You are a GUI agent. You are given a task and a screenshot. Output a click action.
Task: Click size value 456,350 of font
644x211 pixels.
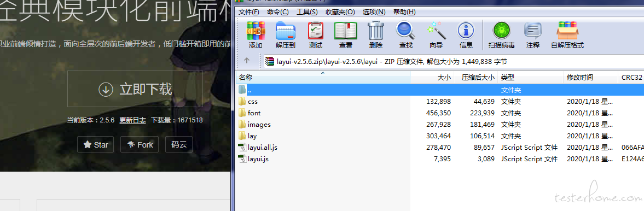[438, 113]
